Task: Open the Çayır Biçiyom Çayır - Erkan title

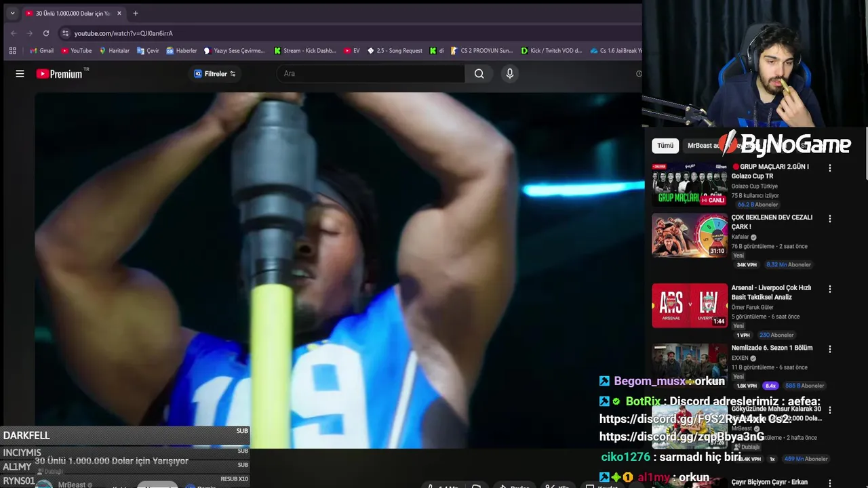Action: [769, 482]
